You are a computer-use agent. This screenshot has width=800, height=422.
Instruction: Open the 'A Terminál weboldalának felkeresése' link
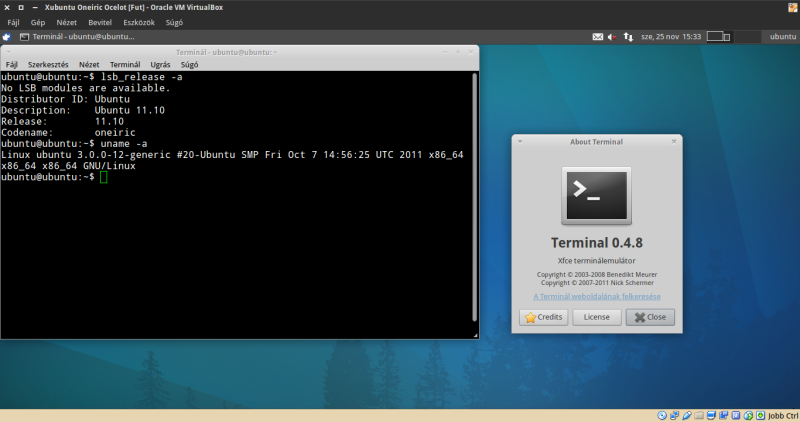[596, 296]
